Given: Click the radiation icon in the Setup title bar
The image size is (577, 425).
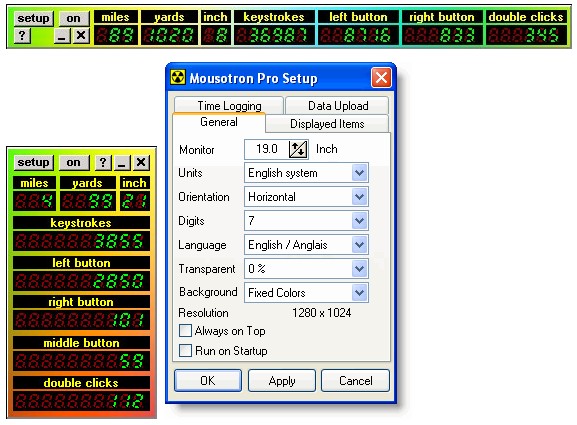Looking at the screenshot, I should click(x=178, y=78).
